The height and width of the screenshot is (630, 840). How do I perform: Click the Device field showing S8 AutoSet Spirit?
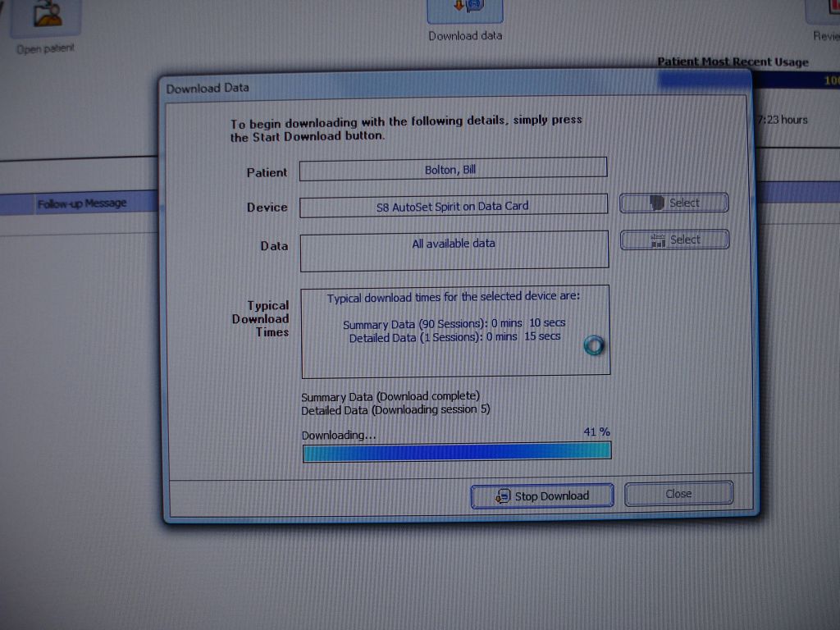pyautogui.click(x=453, y=206)
